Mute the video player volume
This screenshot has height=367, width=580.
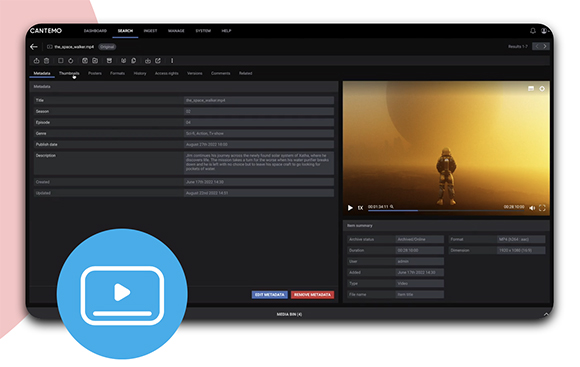pyautogui.click(x=532, y=208)
